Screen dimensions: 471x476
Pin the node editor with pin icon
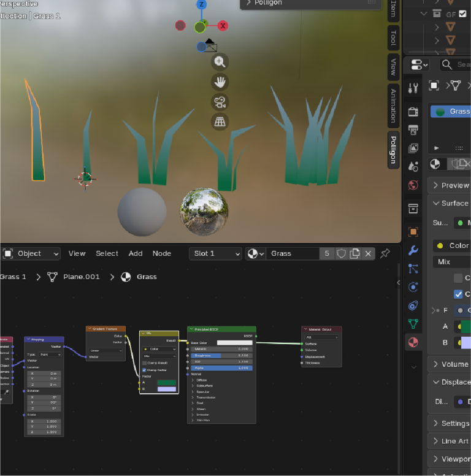385,253
